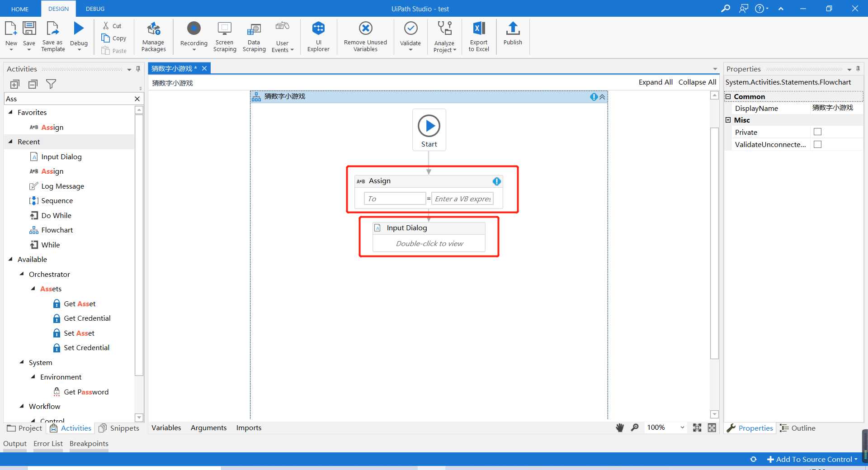Screen dimensions: 868x470
Task: Publish the project
Action: (x=513, y=33)
